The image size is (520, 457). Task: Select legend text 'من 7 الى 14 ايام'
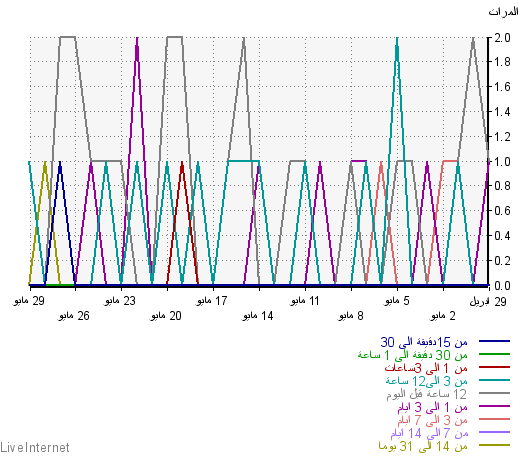tap(429, 433)
